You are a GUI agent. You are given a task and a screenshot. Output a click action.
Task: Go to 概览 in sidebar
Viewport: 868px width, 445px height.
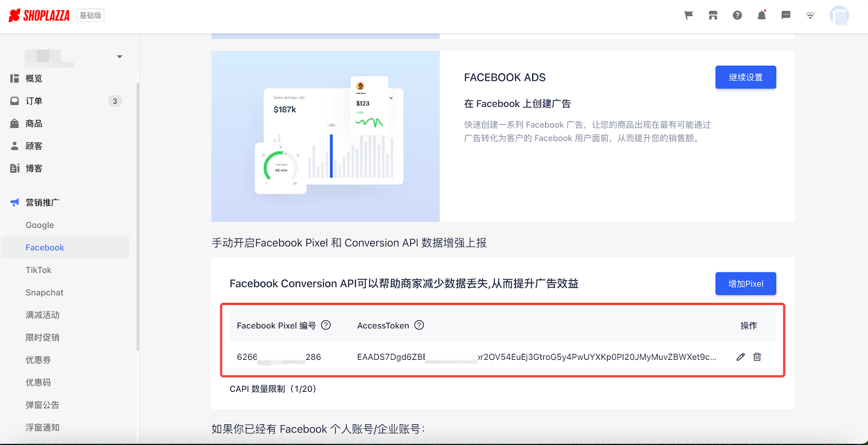[34, 79]
